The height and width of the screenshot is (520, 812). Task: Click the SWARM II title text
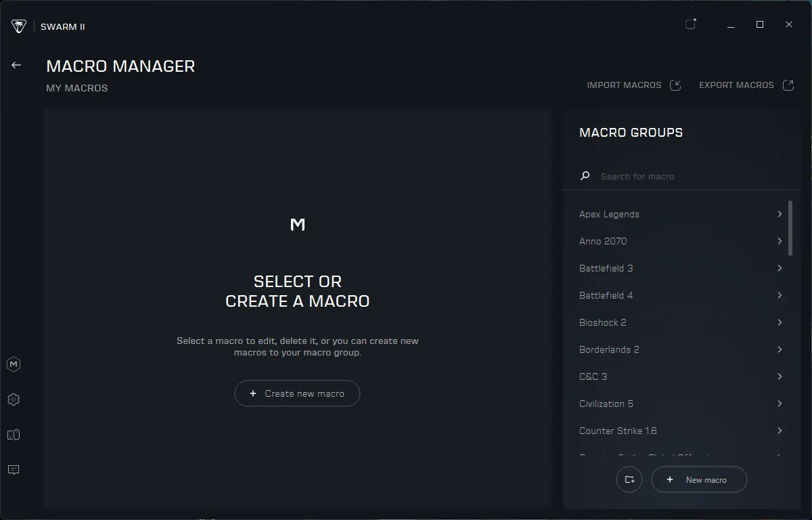[63, 27]
